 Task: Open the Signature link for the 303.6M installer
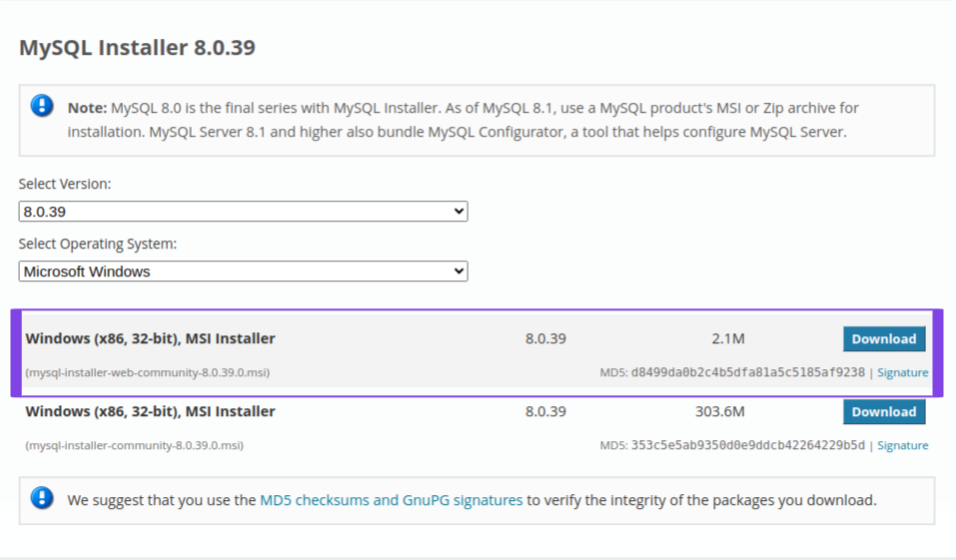pyautogui.click(x=902, y=446)
